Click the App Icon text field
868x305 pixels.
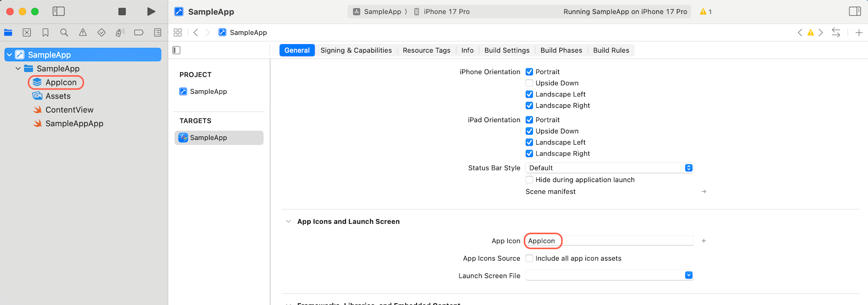click(609, 241)
